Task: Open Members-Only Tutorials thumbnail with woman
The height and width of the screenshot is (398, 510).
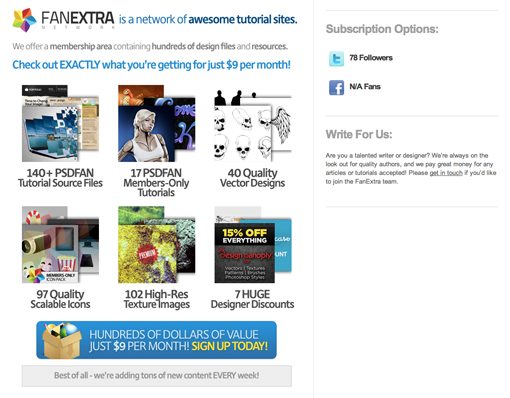Action: [x=157, y=123]
